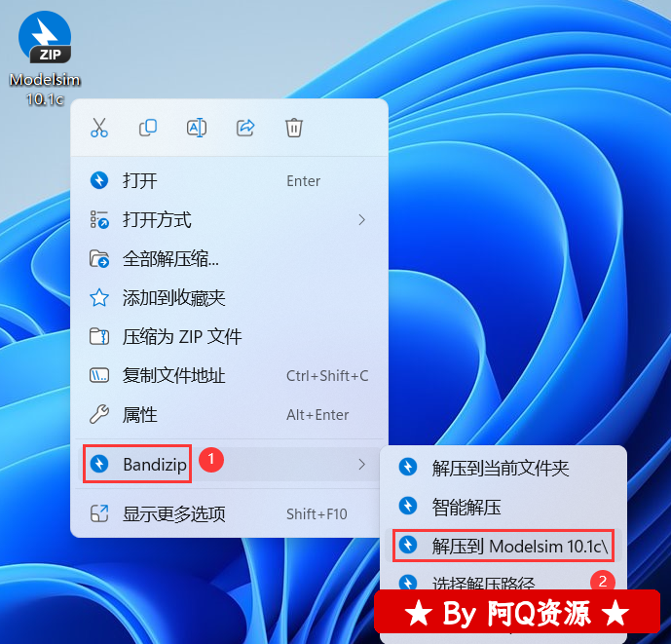Viewport: 671px width, 644px height.
Task: Select the Modelsim 10.1c ZIP desktop icon
Action: pyautogui.click(x=45, y=57)
